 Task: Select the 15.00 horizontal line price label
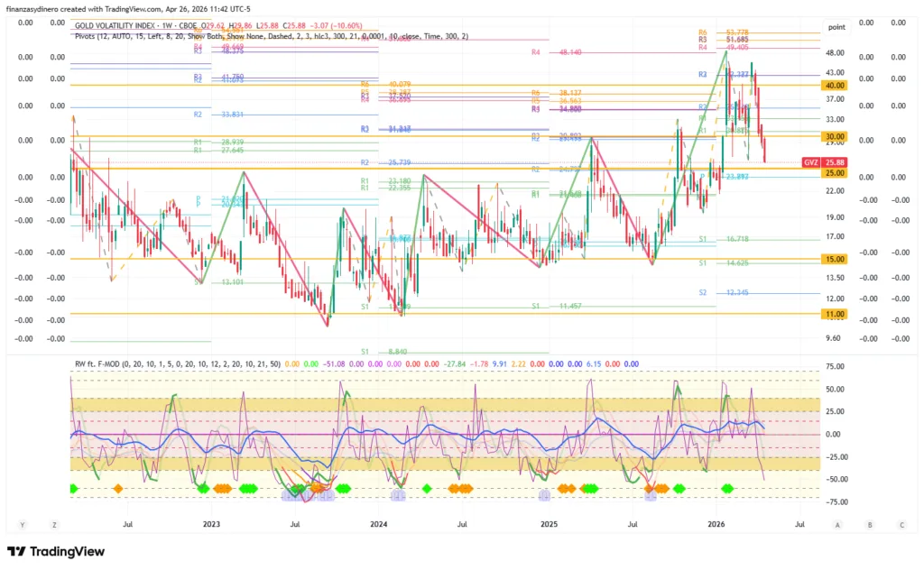(x=834, y=259)
